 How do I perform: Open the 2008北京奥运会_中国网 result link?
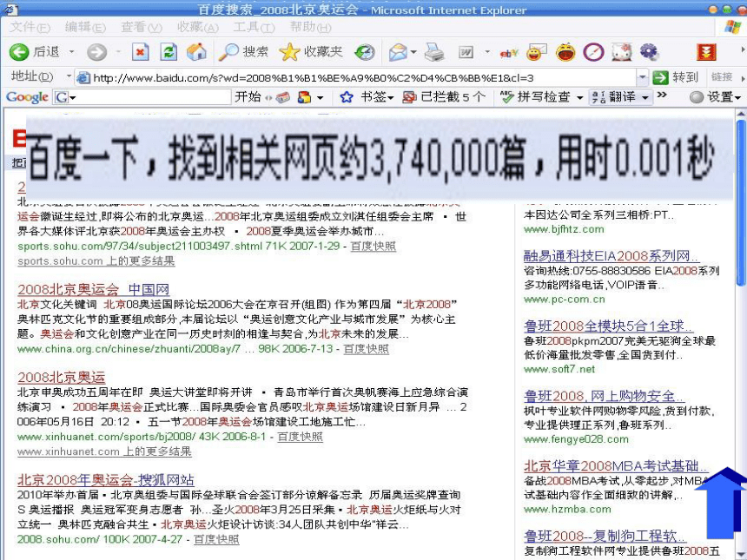pyautogui.click(x=94, y=289)
